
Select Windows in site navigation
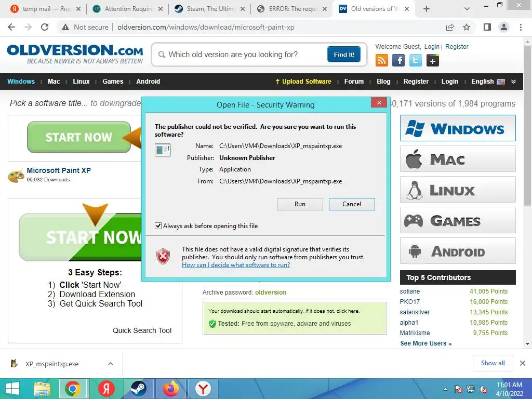pyautogui.click(x=21, y=82)
